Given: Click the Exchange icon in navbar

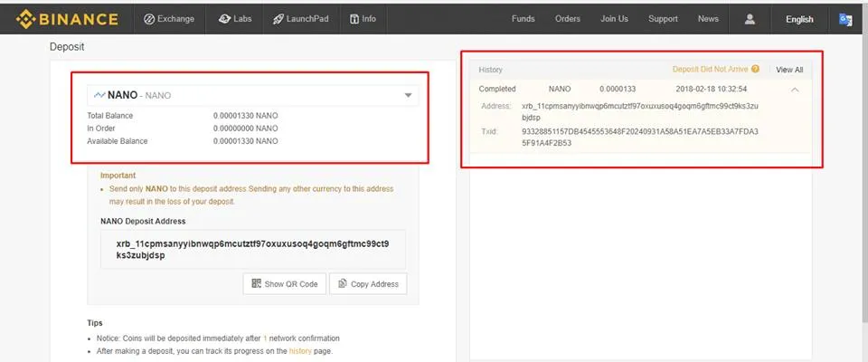Looking at the screenshot, I should click(148, 19).
